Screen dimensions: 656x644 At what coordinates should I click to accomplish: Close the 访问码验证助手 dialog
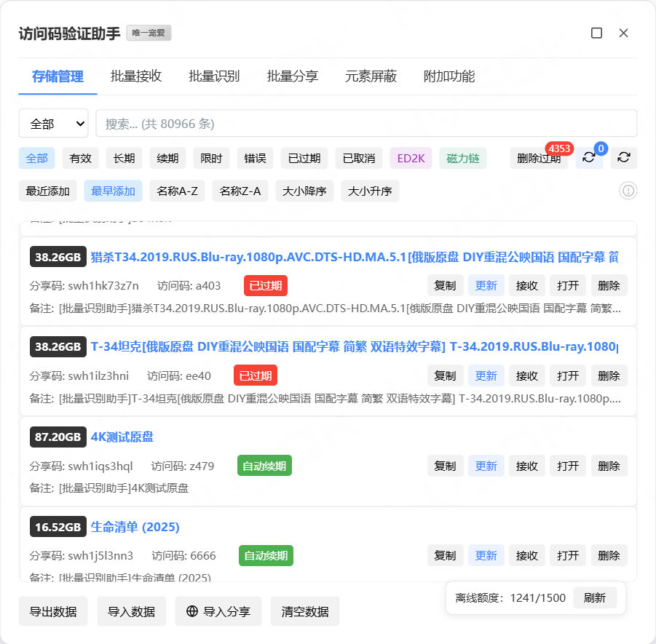point(623,33)
